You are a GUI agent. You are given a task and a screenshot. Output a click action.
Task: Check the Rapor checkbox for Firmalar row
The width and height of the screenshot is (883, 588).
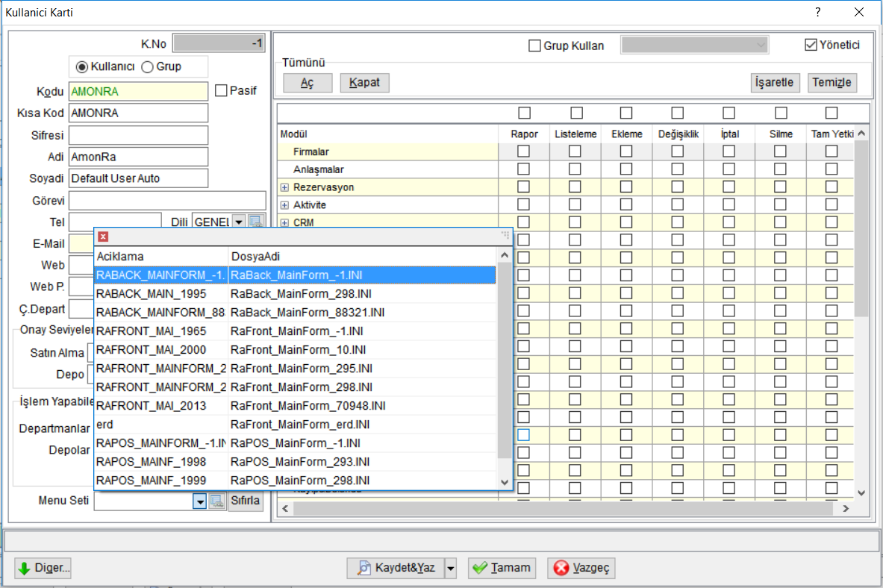524,151
